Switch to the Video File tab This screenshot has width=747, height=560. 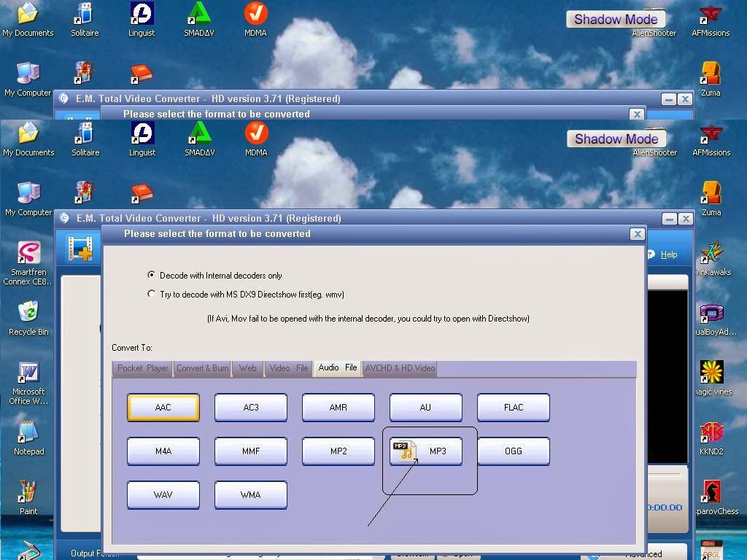(x=289, y=368)
